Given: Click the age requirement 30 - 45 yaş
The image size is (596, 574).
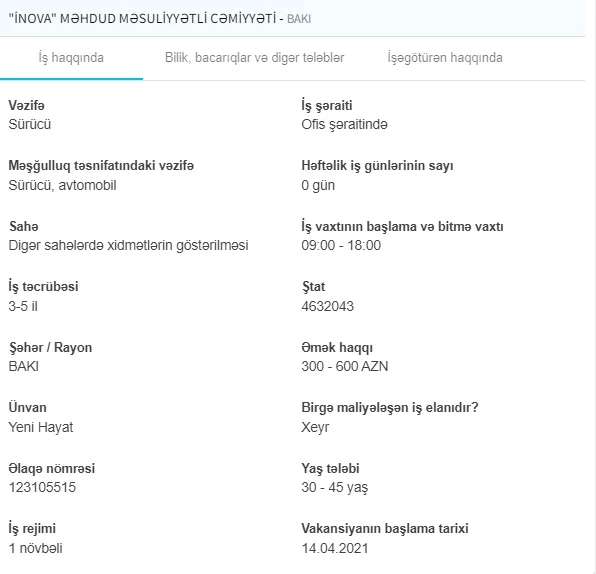Looking at the screenshot, I should 334,487.
